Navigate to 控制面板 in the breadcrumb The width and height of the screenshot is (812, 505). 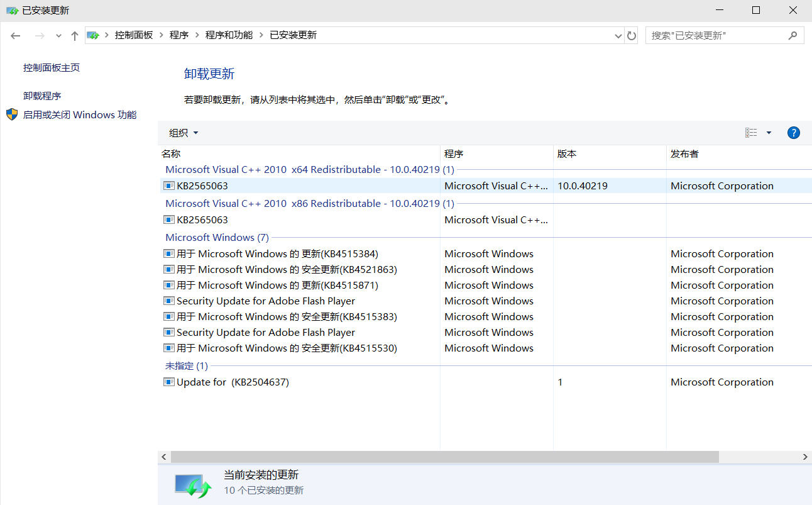pyautogui.click(x=134, y=35)
